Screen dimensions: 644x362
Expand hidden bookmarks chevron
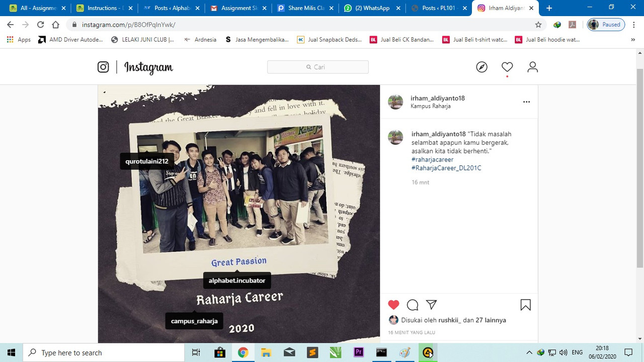tap(633, 40)
